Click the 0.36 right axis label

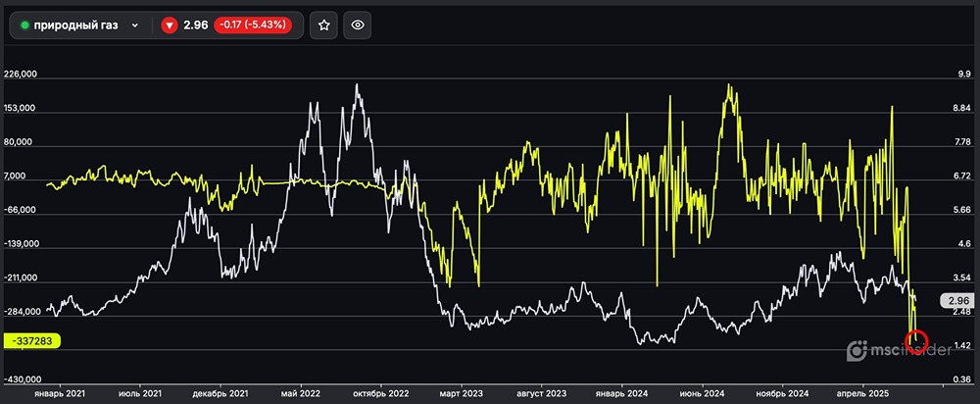click(960, 379)
